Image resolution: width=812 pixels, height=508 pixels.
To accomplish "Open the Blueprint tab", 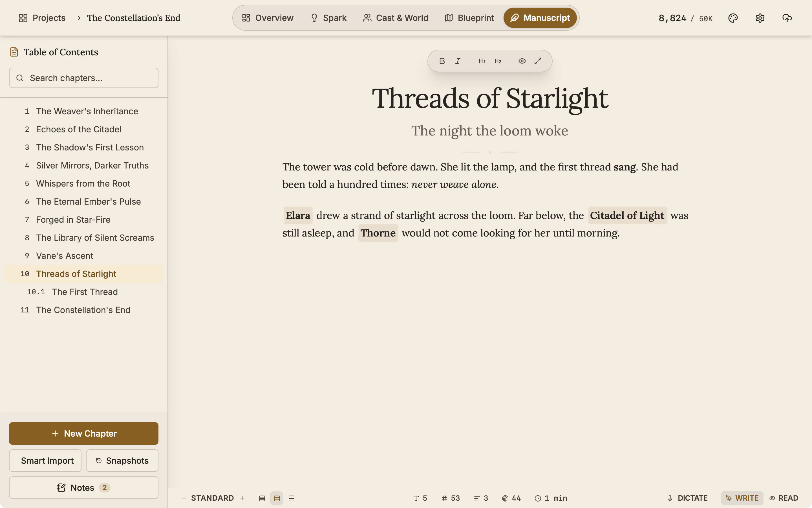I will tap(469, 18).
